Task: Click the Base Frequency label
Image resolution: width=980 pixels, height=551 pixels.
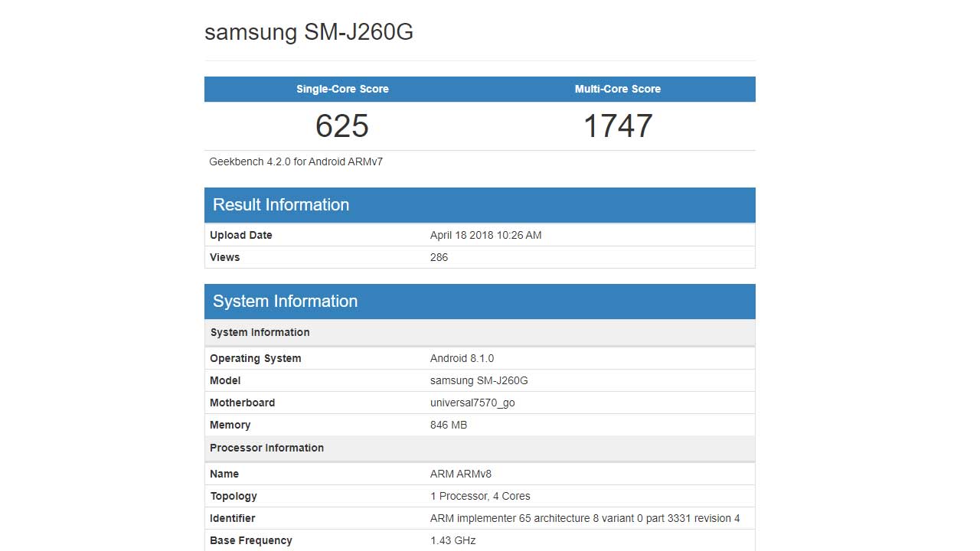Action: point(251,540)
